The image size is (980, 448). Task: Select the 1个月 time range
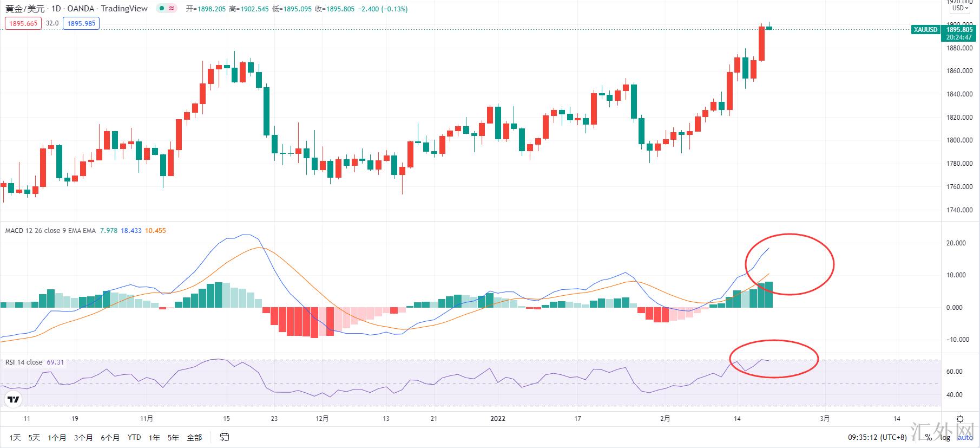57,437
